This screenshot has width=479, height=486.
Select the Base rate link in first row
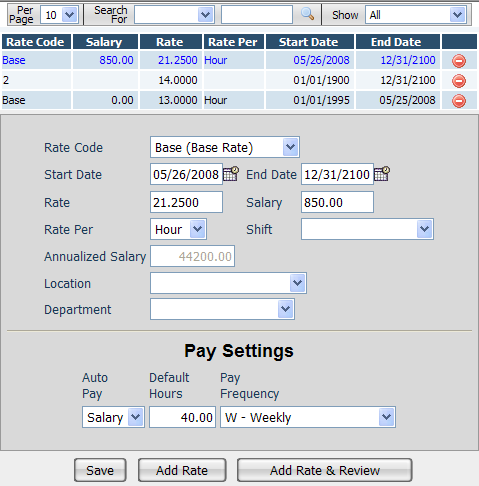pyautogui.click(x=14, y=60)
